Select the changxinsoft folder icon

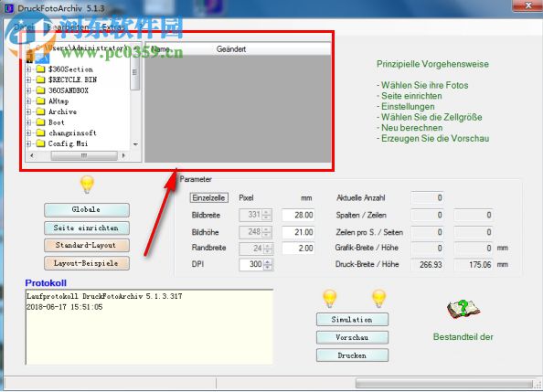click(41, 132)
